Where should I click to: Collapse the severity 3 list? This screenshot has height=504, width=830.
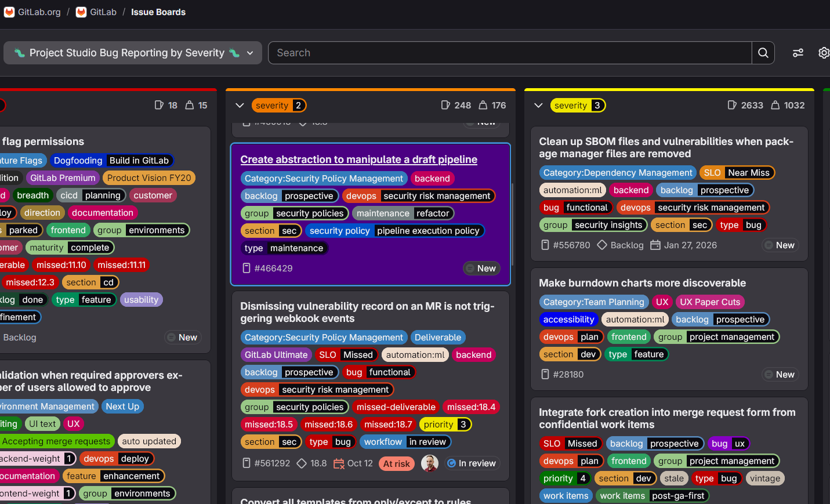(x=538, y=105)
